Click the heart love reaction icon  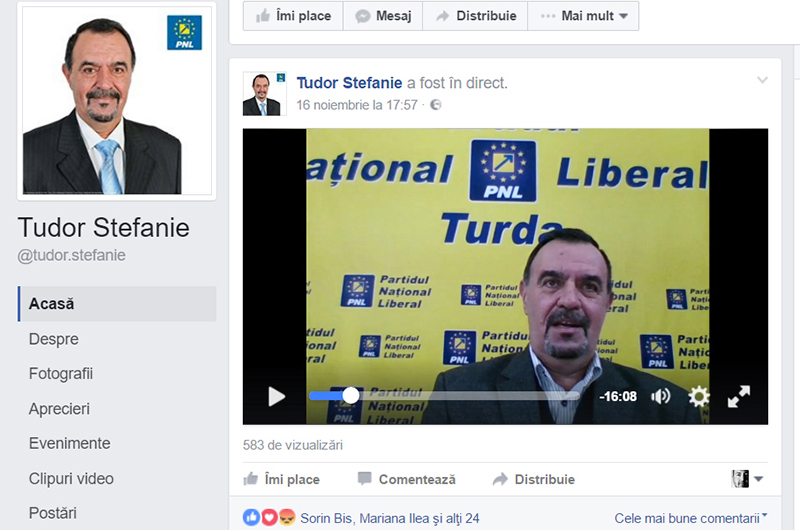(x=269, y=518)
